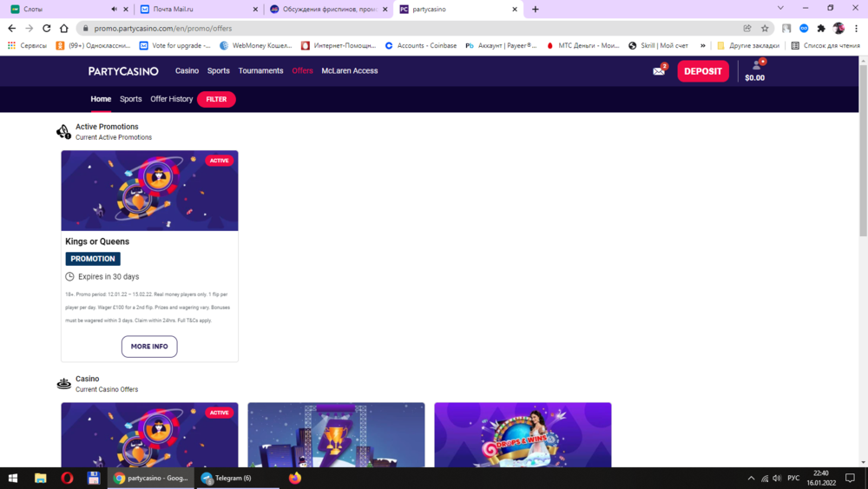Open the trophy tournament casino offer image
Image resolution: width=868 pixels, height=489 pixels.
[336, 435]
